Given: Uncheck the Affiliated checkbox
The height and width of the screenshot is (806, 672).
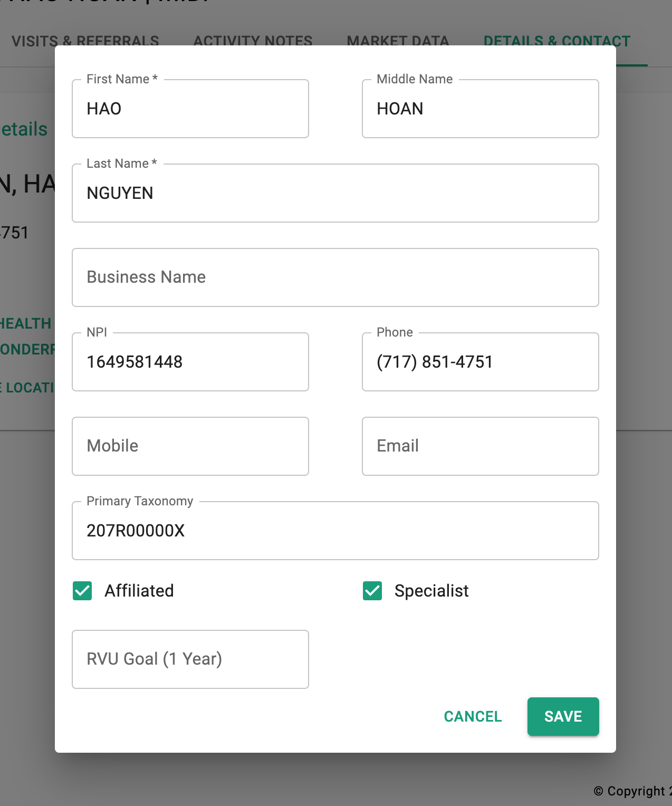Looking at the screenshot, I should tap(82, 591).
